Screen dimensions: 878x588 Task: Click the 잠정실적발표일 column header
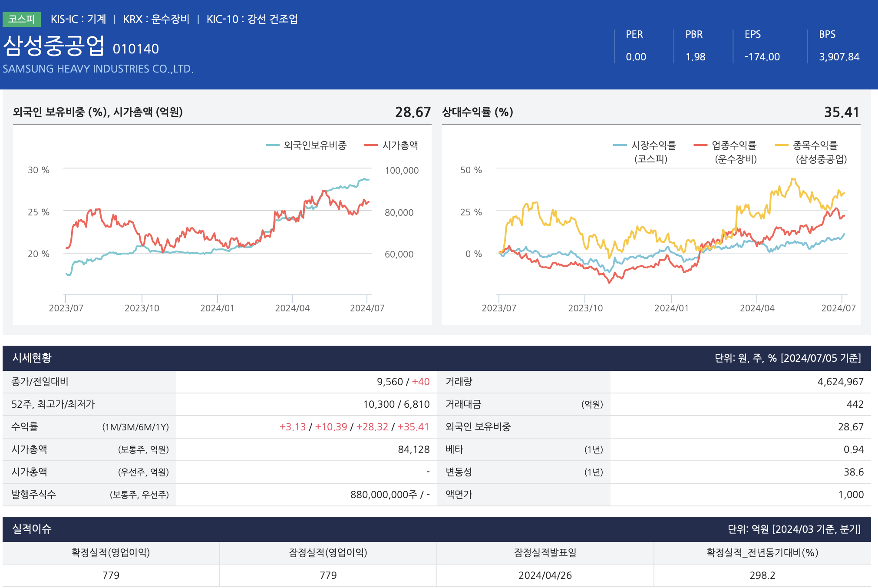(x=545, y=553)
